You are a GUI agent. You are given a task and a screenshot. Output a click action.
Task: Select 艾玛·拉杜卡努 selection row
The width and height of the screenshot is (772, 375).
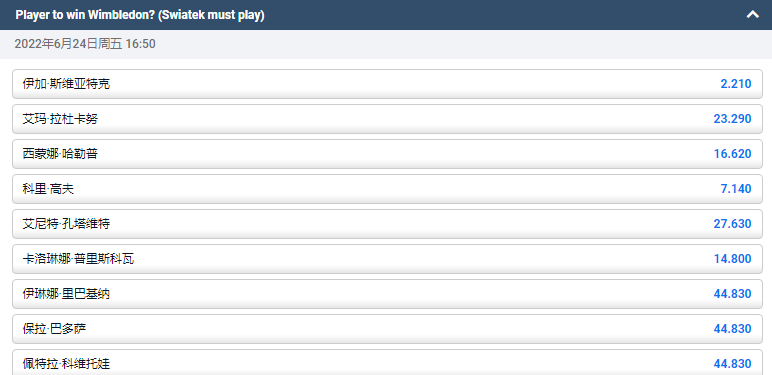click(387, 119)
